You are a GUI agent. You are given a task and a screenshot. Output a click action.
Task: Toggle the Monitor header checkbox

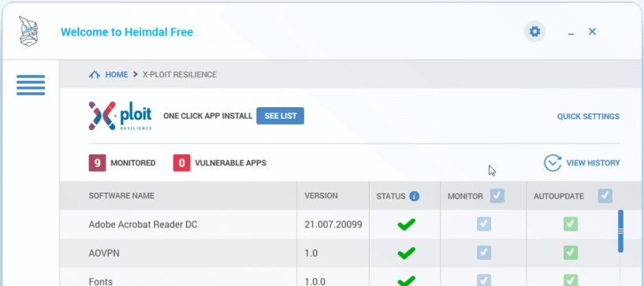point(497,195)
